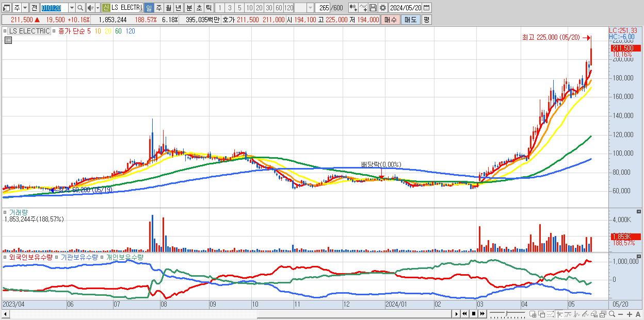This screenshot has width=644, height=320.
Task: Stop the chart replay
Action: 474,314
